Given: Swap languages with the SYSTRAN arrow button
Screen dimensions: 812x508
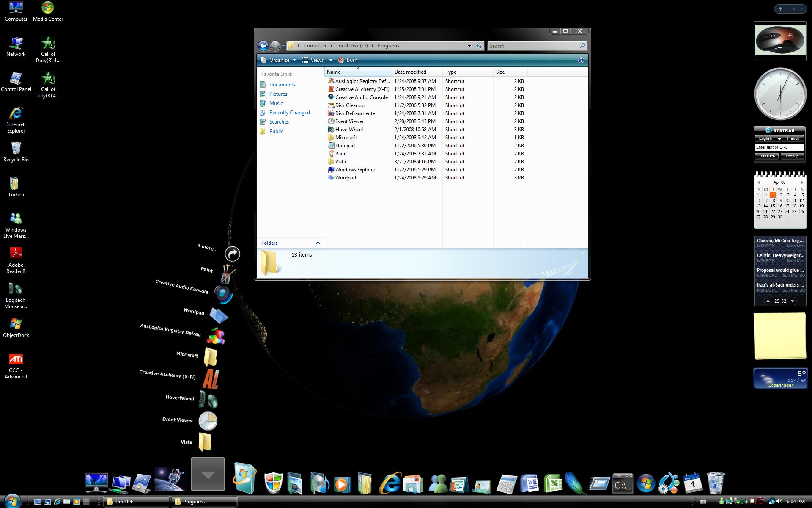Looking at the screenshot, I should coord(779,138).
